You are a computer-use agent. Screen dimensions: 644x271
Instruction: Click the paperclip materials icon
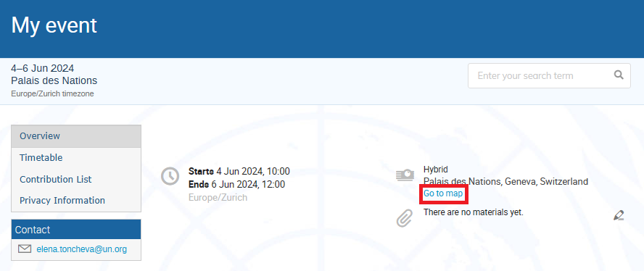405,218
